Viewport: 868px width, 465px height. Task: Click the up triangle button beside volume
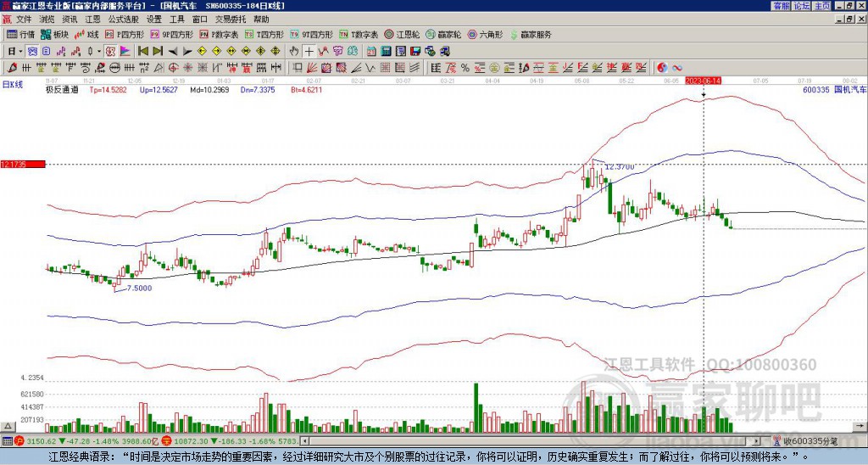[x=8, y=427]
